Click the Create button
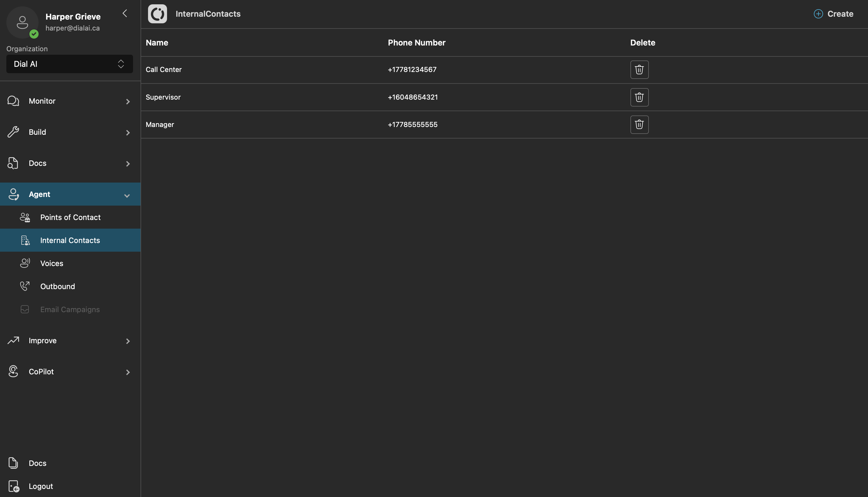 [x=833, y=14]
